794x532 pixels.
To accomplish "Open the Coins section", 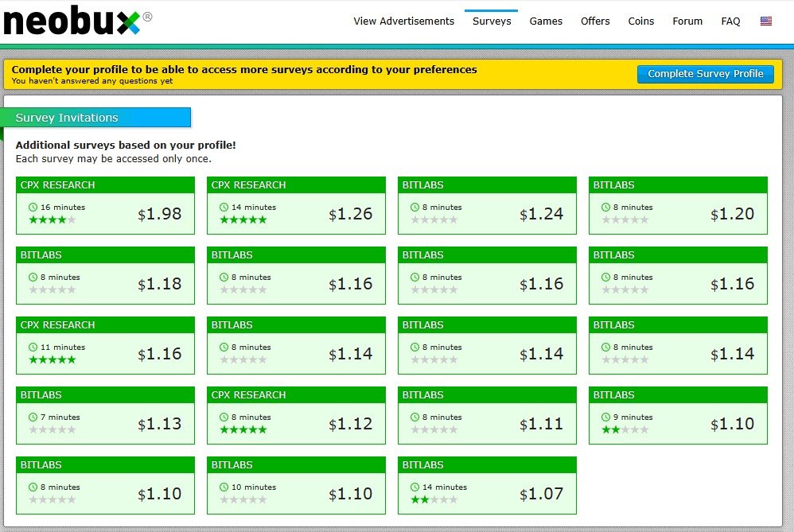I will (x=640, y=21).
